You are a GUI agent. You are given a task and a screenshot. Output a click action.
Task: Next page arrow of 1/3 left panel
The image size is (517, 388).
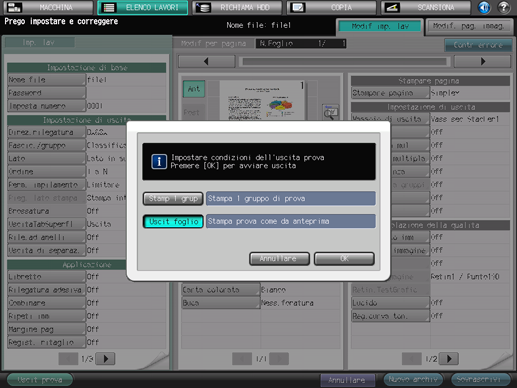105,359
